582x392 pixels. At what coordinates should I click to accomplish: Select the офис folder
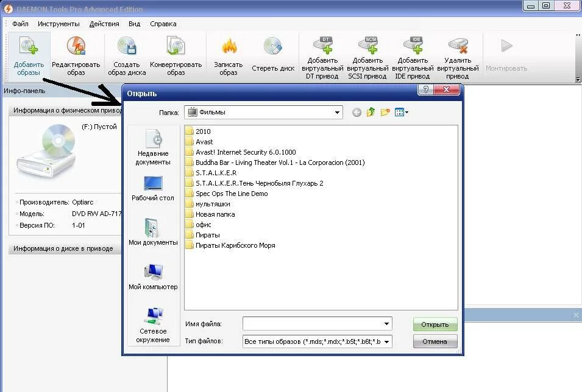pyautogui.click(x=198, y=225)
